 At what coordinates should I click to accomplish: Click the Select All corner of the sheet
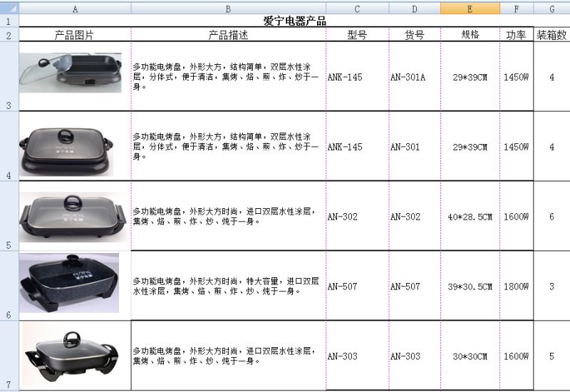click(x=9, y=8)
